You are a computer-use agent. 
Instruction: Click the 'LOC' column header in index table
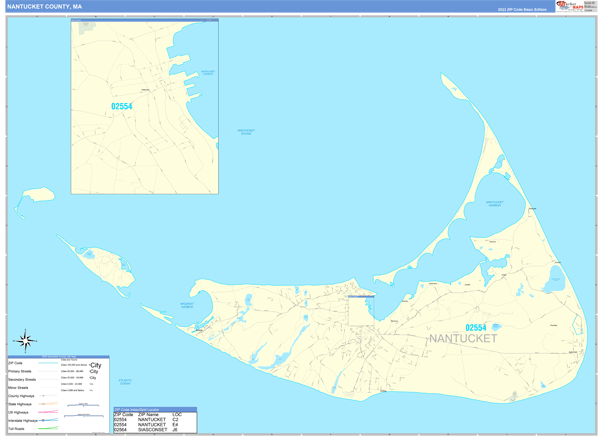177,415
